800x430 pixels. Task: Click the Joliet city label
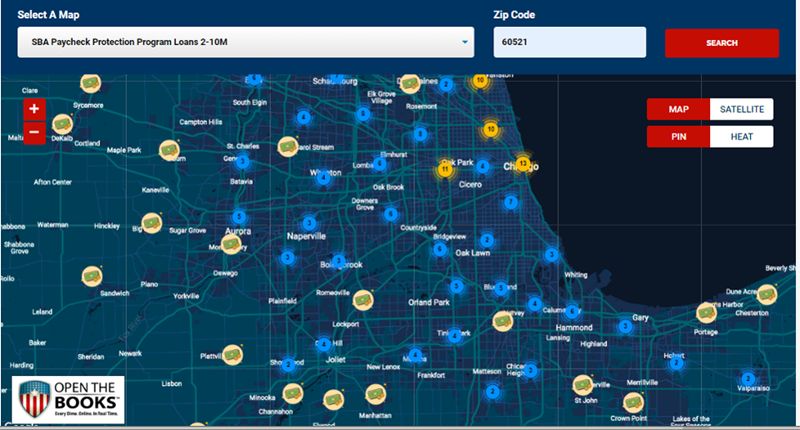pyautogui.click(x=336, y=360)
